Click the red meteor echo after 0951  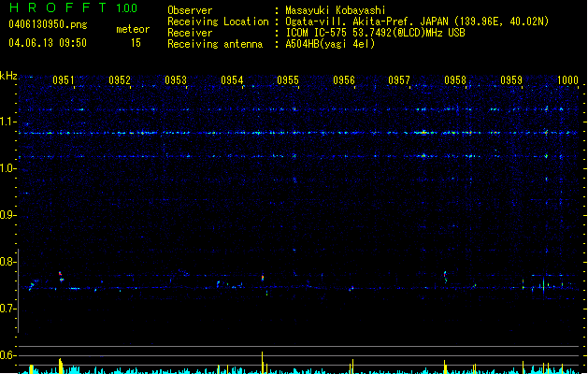[x=60, y=274]
